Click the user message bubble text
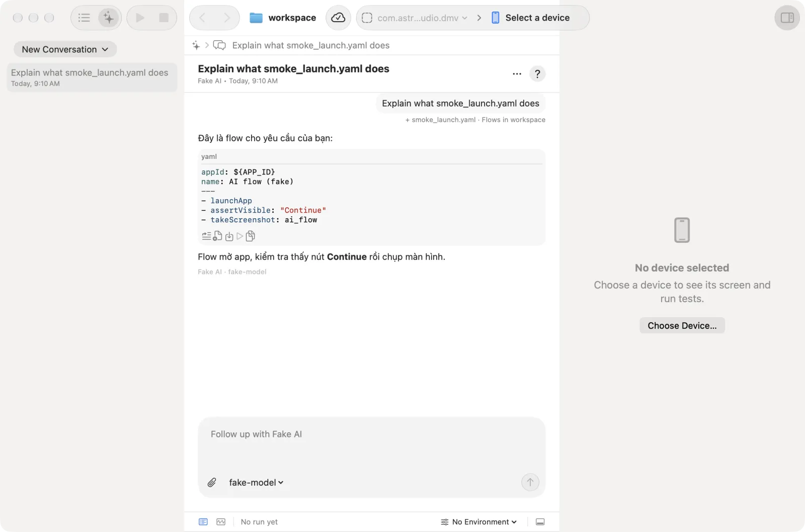The image size is (805, 532). [x=460, y=103]
